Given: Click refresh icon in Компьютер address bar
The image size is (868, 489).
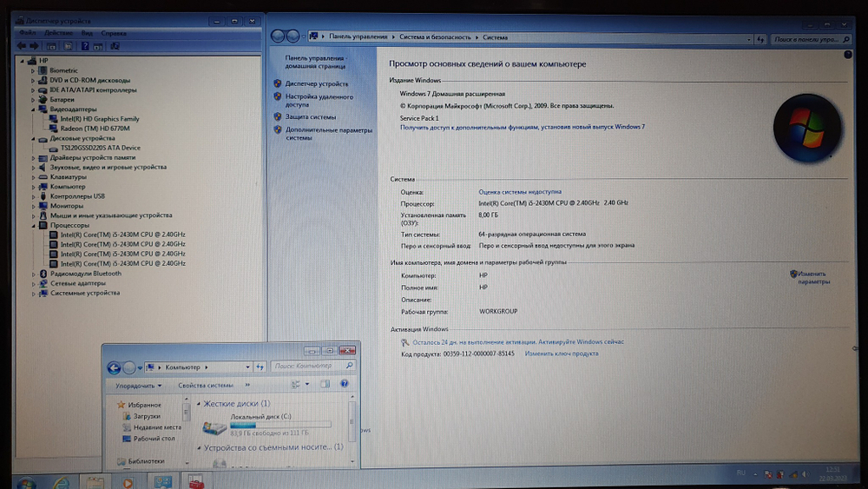Looking at the screenshot, I should coord(260,367).
